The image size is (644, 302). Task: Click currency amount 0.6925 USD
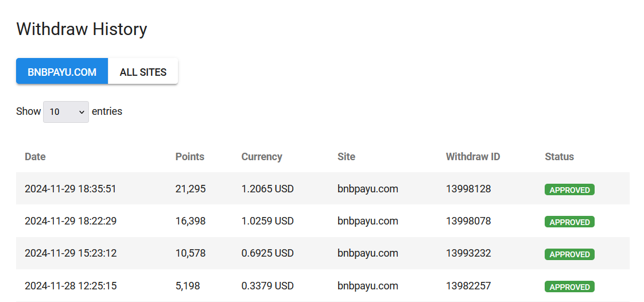(268, 253)
